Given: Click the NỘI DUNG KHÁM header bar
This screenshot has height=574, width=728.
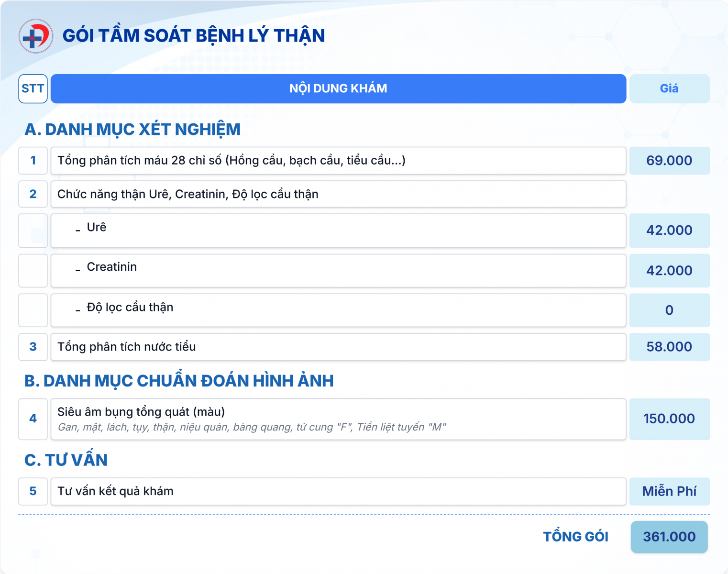Looking at the screenshot, I should click(x=338, y=88).
